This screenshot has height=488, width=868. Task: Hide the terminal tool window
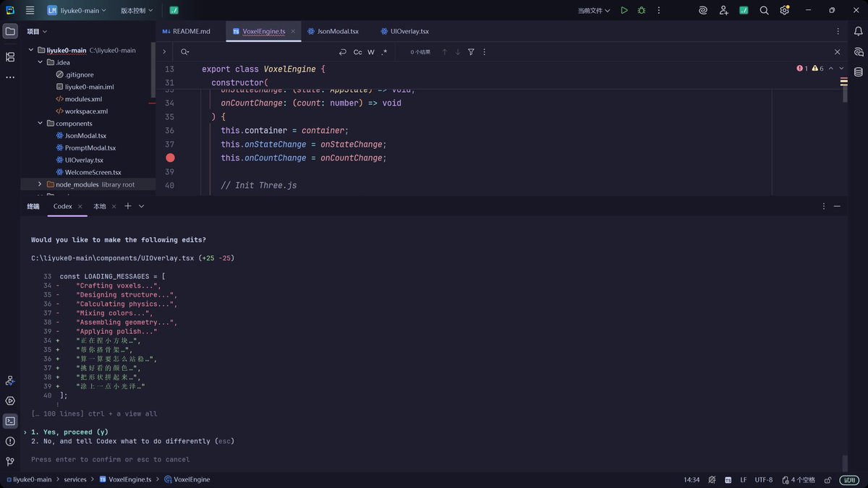[x=838, y=206]
